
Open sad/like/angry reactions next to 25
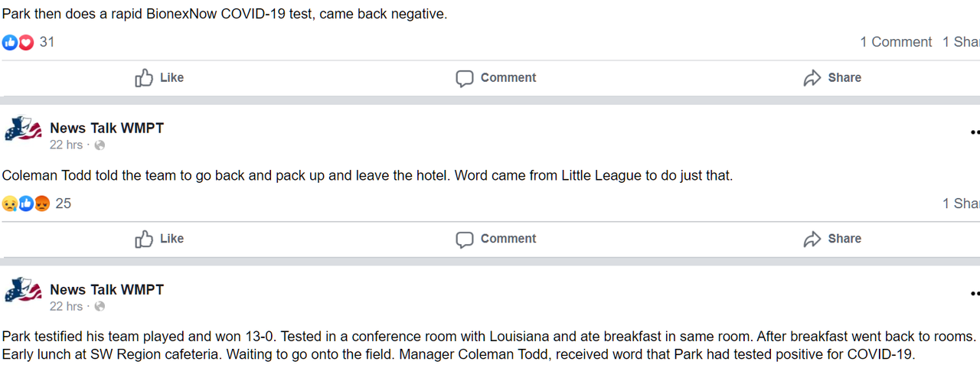click(x=26, y=204)
